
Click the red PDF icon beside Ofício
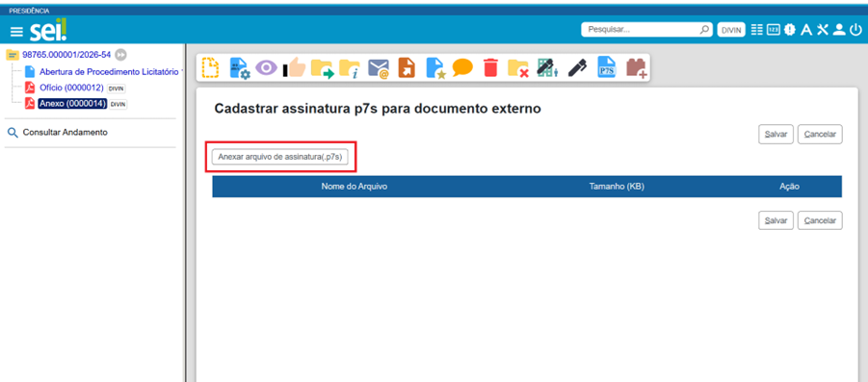(30, 88)
